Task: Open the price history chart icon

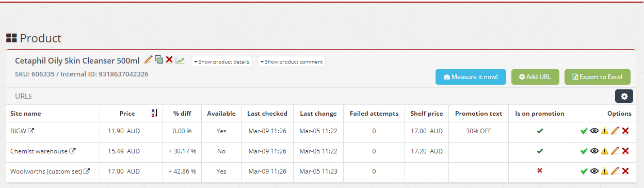Action: click(180, 60)
